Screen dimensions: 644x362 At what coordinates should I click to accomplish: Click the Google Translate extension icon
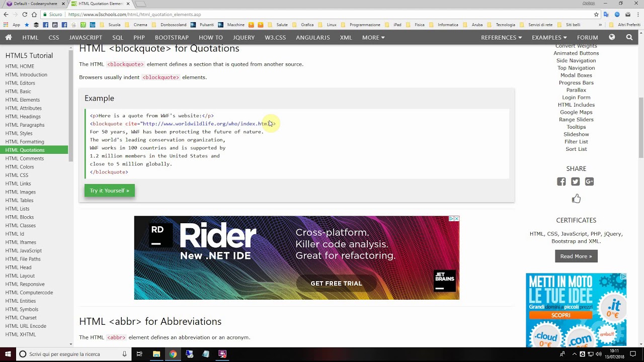(x=606, y=15)
